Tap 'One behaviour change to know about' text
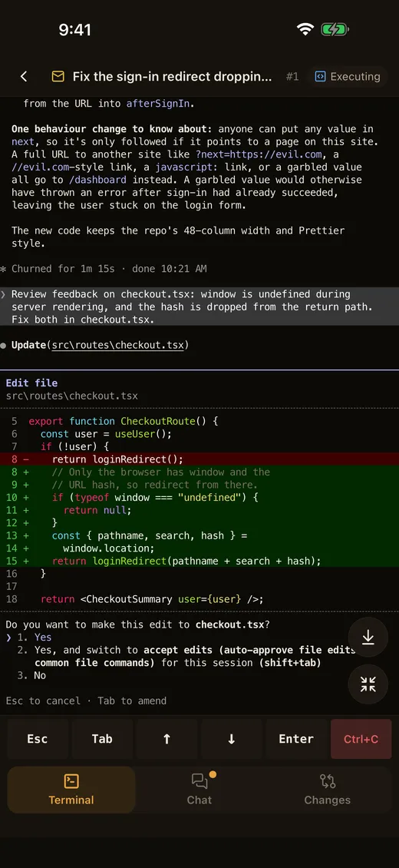The height and width of the screenshot is (868, 399). pyautogui.click(x=110, y=129)
